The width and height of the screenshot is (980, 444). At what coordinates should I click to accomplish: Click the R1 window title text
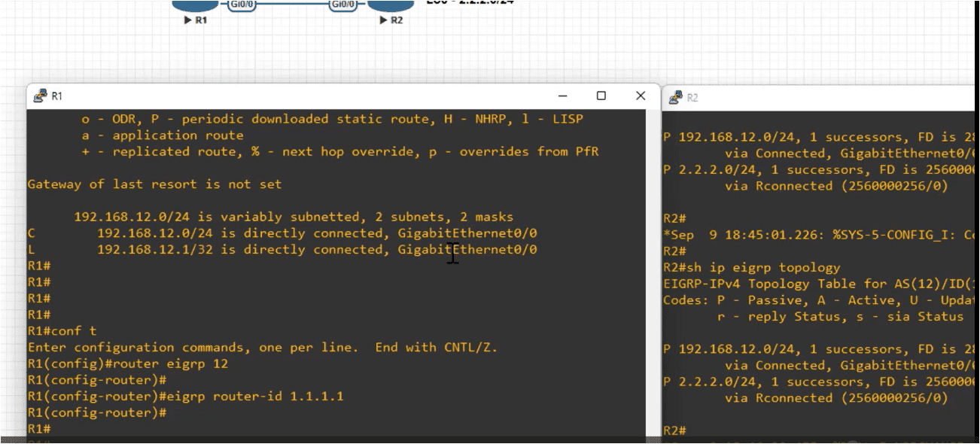coord(57,96)
